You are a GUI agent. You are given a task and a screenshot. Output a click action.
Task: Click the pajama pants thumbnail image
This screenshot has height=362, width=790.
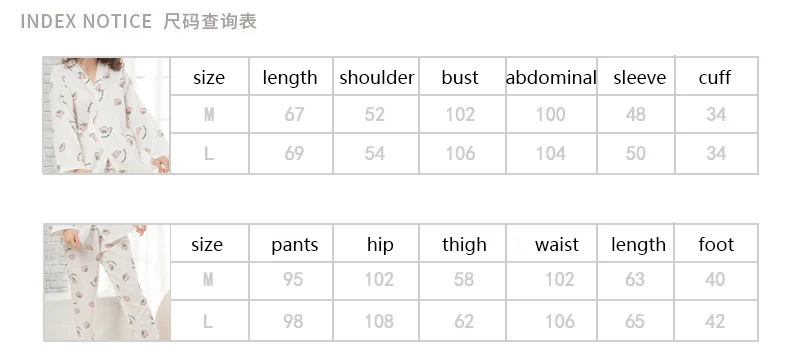point(107,282)
